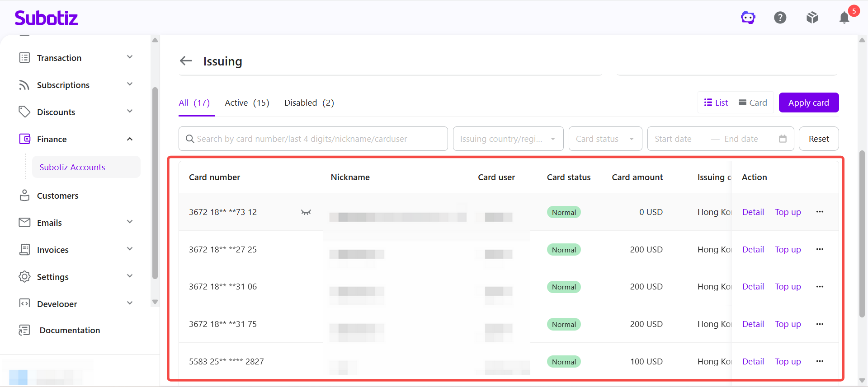Viewport: 868px width, 387px height.
Task: Click the Card amount column header
Action: (637, 177)
